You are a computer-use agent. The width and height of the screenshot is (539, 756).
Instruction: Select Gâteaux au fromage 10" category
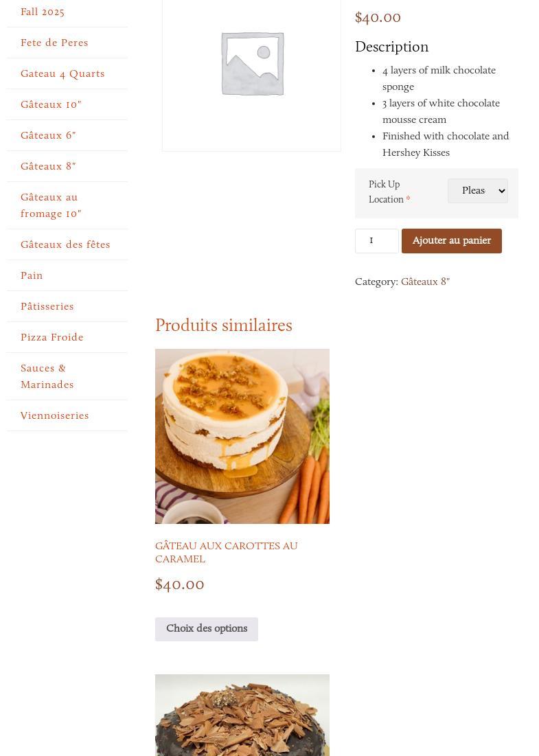(51, 205)
